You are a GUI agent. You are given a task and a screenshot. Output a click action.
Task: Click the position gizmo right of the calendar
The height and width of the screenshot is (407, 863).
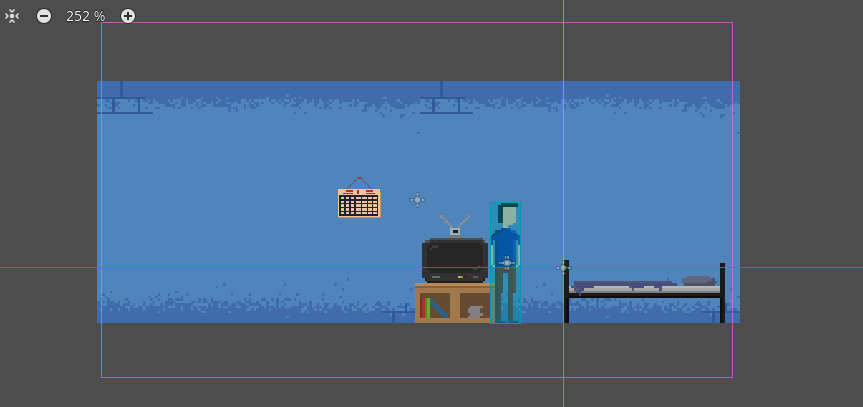point(417,200)
